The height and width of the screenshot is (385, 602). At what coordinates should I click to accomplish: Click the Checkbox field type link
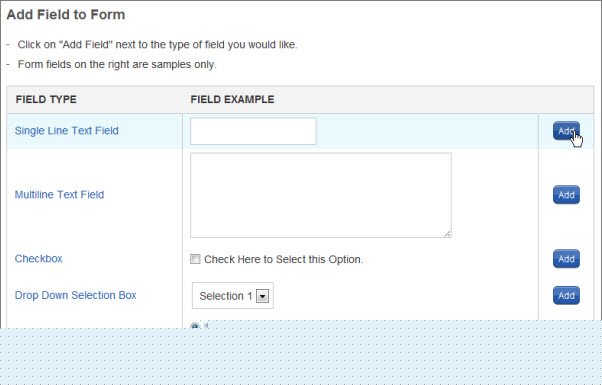[38, 259]
